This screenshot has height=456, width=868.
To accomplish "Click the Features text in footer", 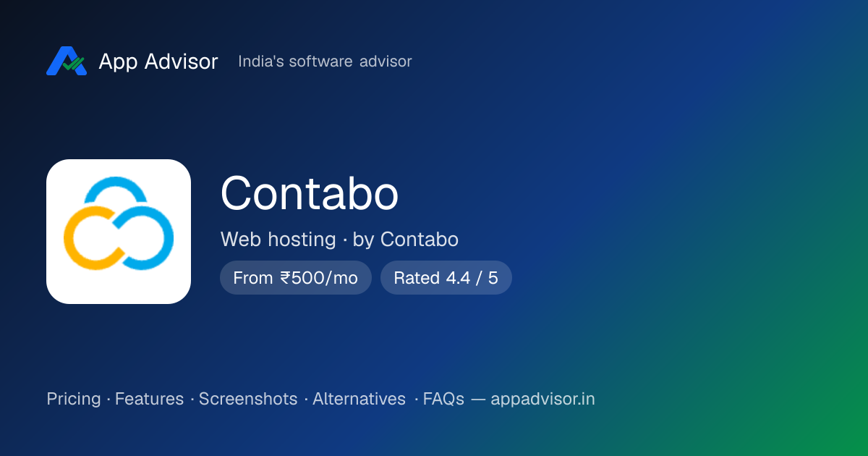I will point(149,399).
